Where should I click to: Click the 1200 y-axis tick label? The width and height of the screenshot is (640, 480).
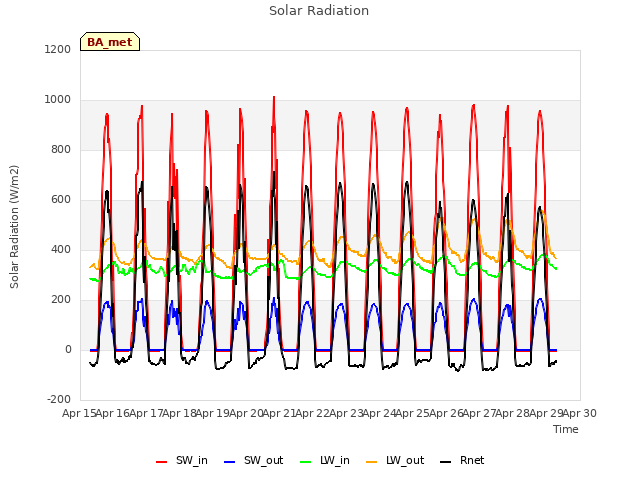(x=58, y=49)
